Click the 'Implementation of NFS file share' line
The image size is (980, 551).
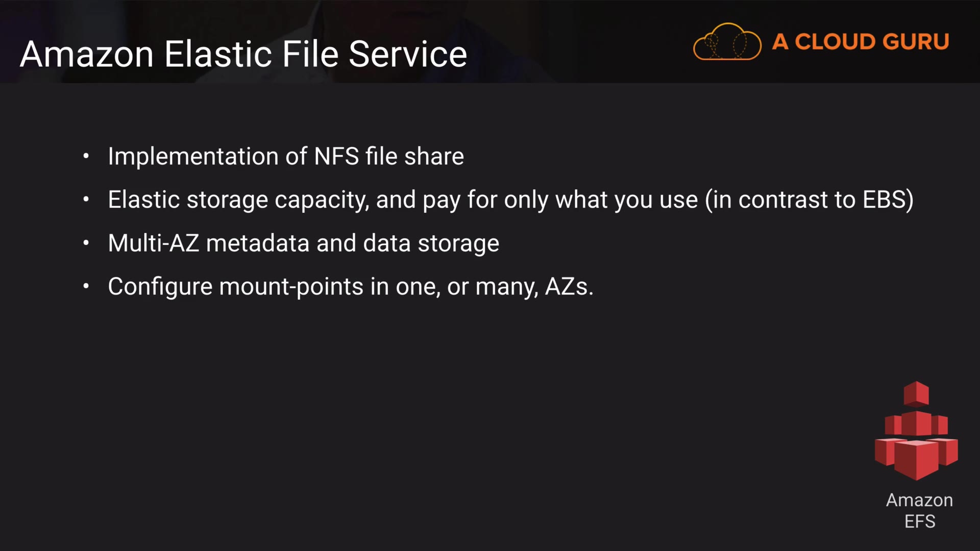pyautogui.click(x=286, y=156)
